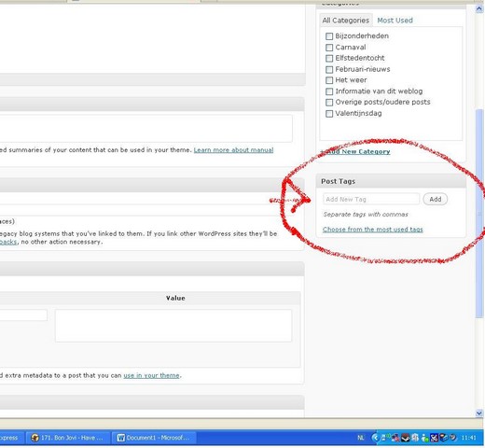Image resolution: width=485 pixels, height=448 pixels.
Task: Check Informatie van dit weblog category
Action: pos(329,91)
